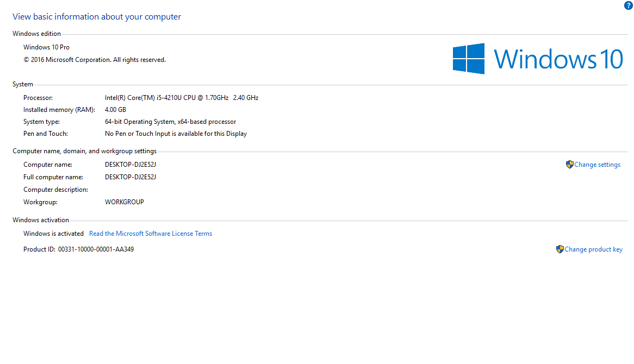Image resolution: width=634 pixels, height=364 pixels.
Task: Click the 64-bit Operating System value
Action: pos(170,122)
